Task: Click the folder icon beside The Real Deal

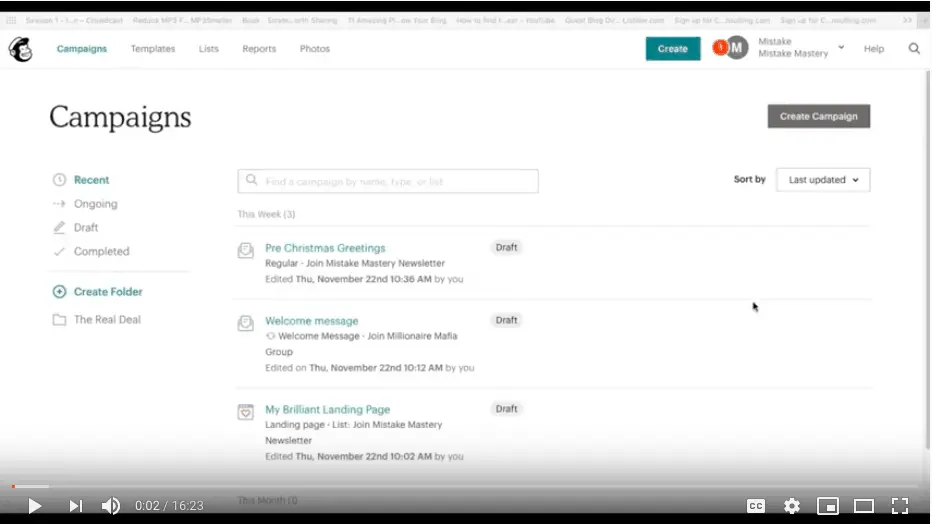Action: click(x=59, y=320)
